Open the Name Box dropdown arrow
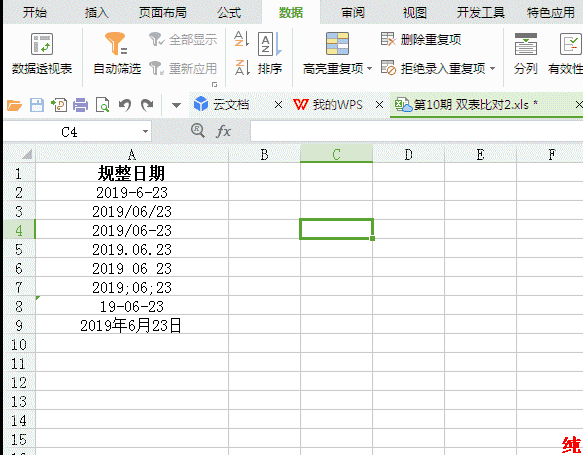 [145, 131]
